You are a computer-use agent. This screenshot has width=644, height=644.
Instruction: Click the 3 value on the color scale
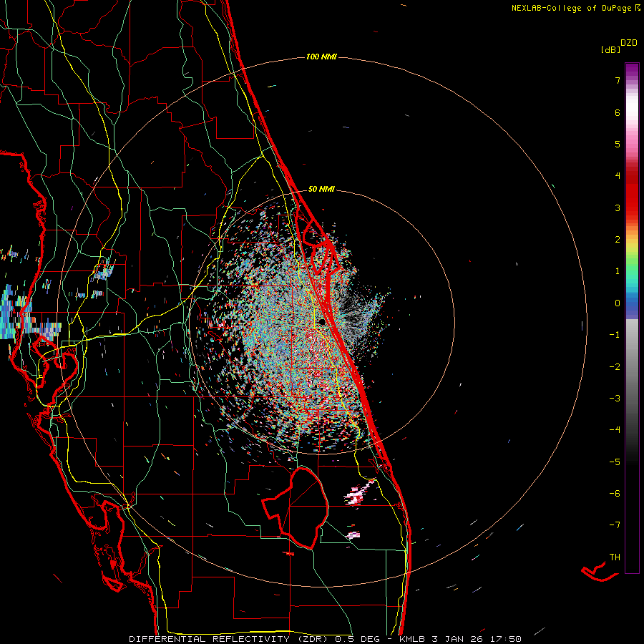(x=618, y=208)
